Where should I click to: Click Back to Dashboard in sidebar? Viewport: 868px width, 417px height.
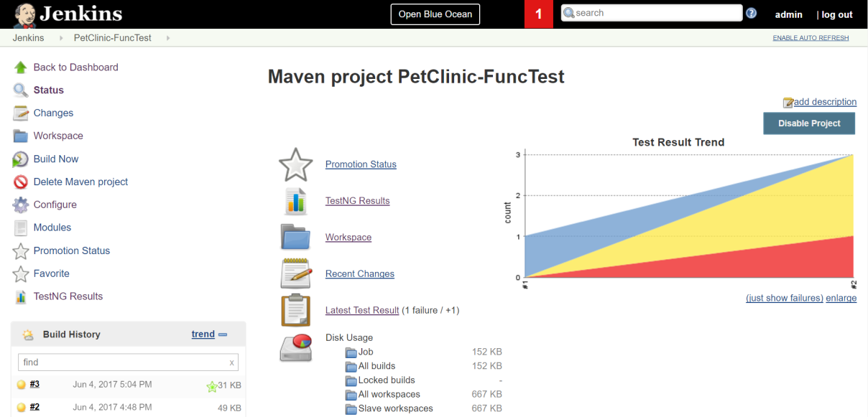76,67
